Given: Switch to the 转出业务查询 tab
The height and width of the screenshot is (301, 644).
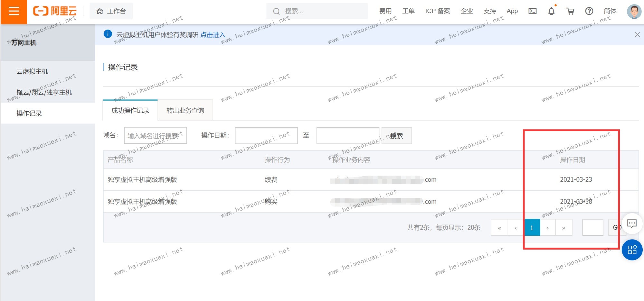Looking at the screenshot, I should (185, 111).
